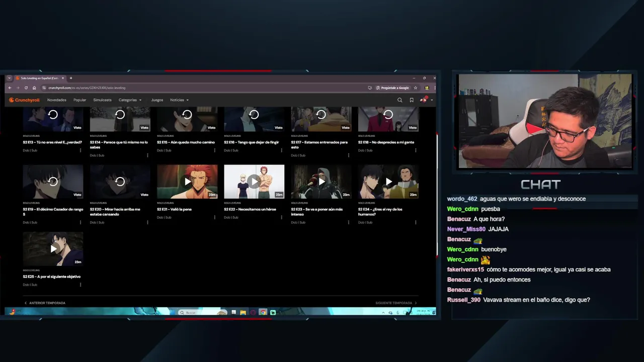Open the Popular menu item

coord(79,100)
